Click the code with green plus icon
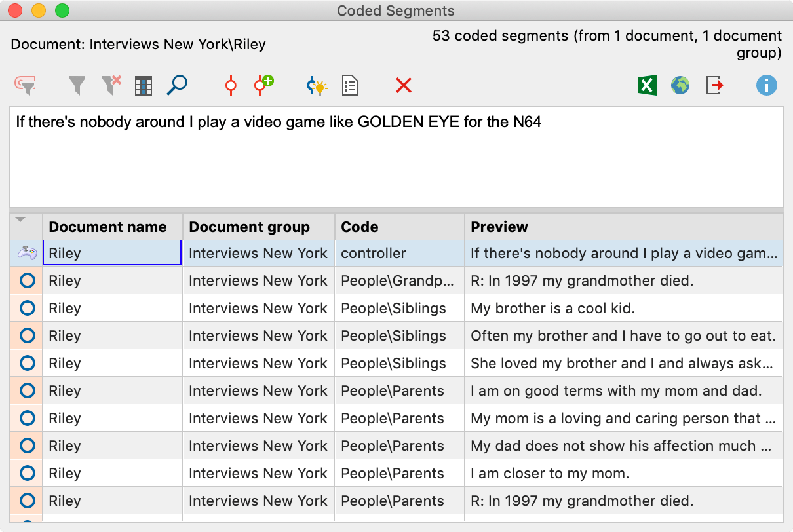Image resolution: width=793 pixels, height=532 pixels. (x=263, y=85)
